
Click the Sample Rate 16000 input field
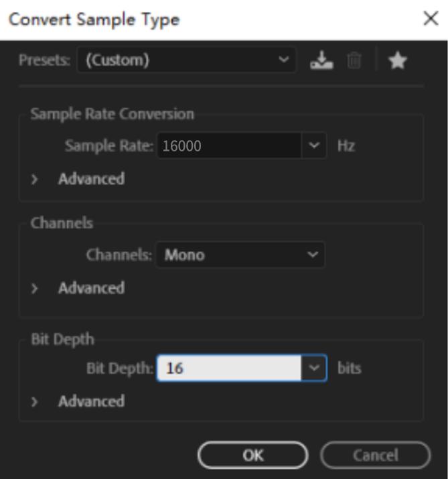click(x=229, y=145)
